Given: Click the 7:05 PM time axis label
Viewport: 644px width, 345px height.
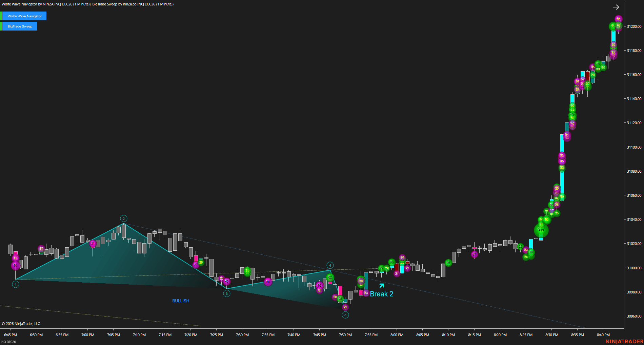Looking at the screenshot, I should pyautogui.click(x=114, y=335).
